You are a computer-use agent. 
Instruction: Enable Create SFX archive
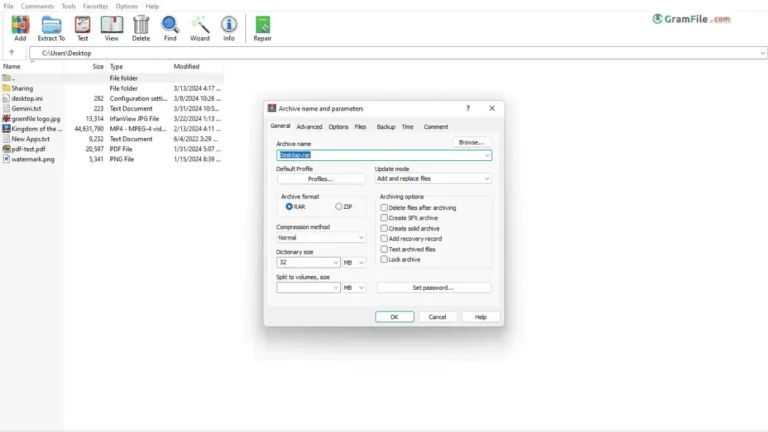pos(384,218)
